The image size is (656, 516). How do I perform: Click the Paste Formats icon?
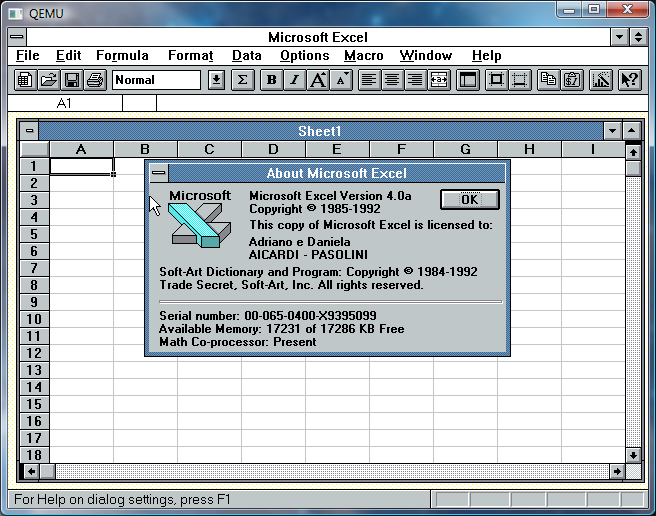571,80
